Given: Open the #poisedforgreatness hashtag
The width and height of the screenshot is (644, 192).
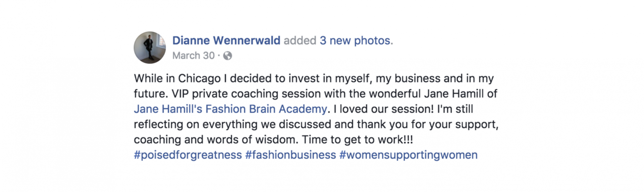Looking at the screenshot, I should tap(188, 155).
